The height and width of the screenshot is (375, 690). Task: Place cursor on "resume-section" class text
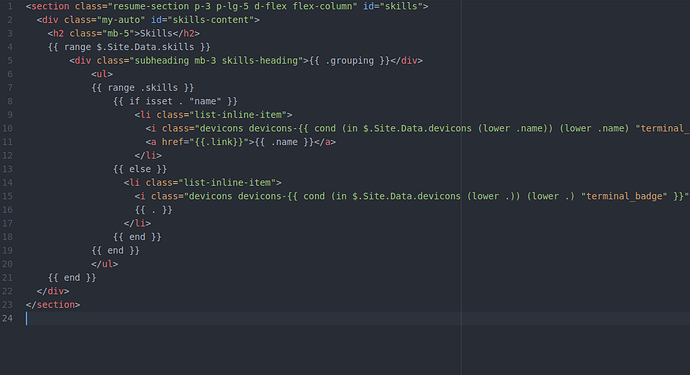pos(150,6)
